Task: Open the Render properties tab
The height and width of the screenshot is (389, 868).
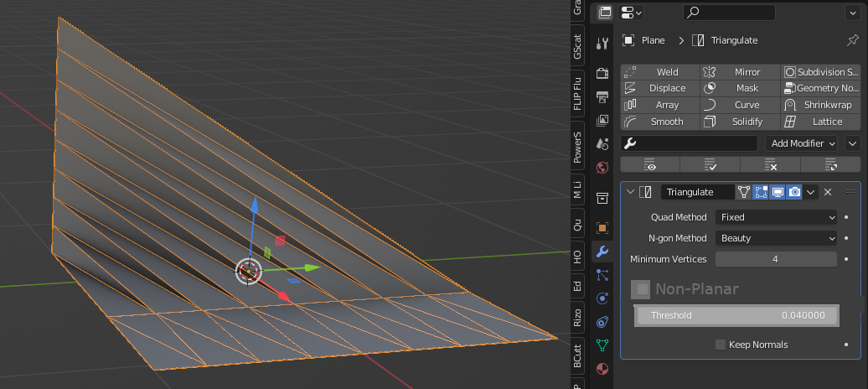Action: pyautogui.click(x=602, y=73)
